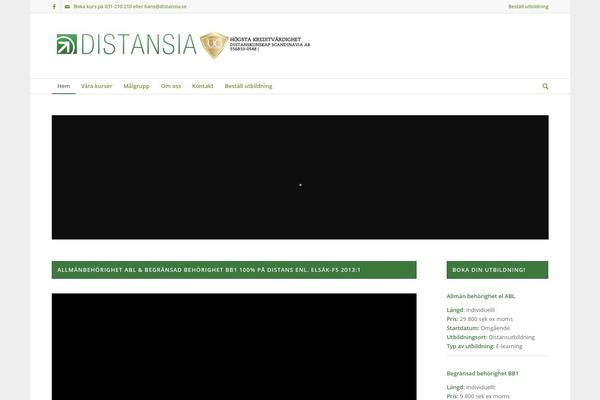The image size is (600, 400).
Task: Click the Högsta kreditvärdighet text
Action: [265, 39]
